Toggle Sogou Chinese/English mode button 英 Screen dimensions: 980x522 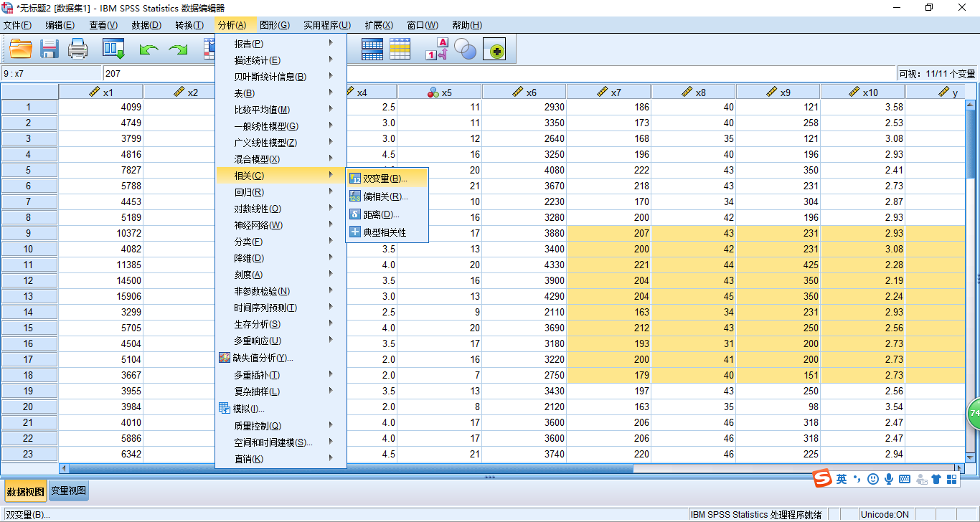tap(842, 478)
